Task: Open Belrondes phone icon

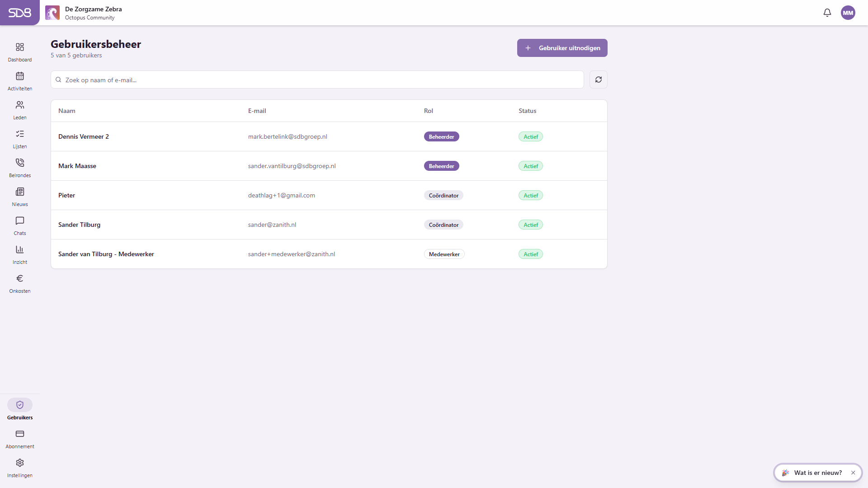Action: pyautogui.click(x=20, y=163)
